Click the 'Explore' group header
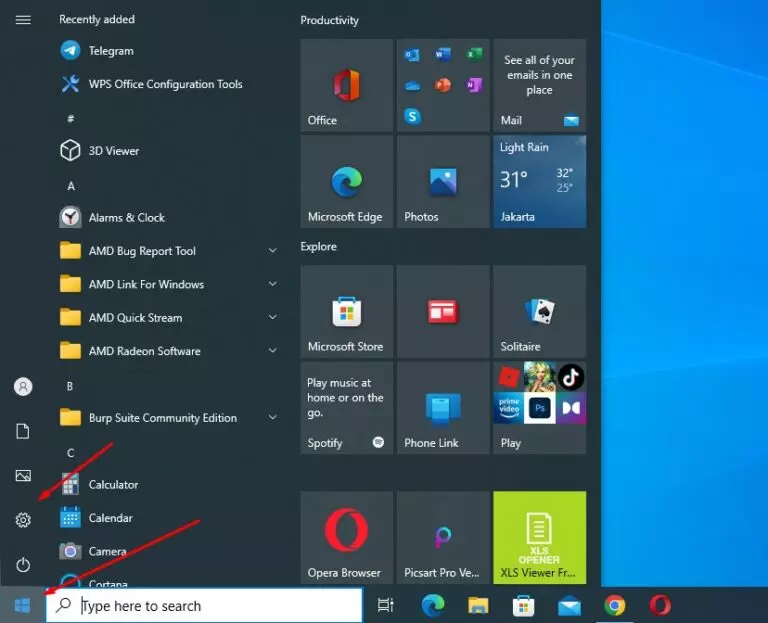This screenshot has height=623, width=768. tap(318, 246)
